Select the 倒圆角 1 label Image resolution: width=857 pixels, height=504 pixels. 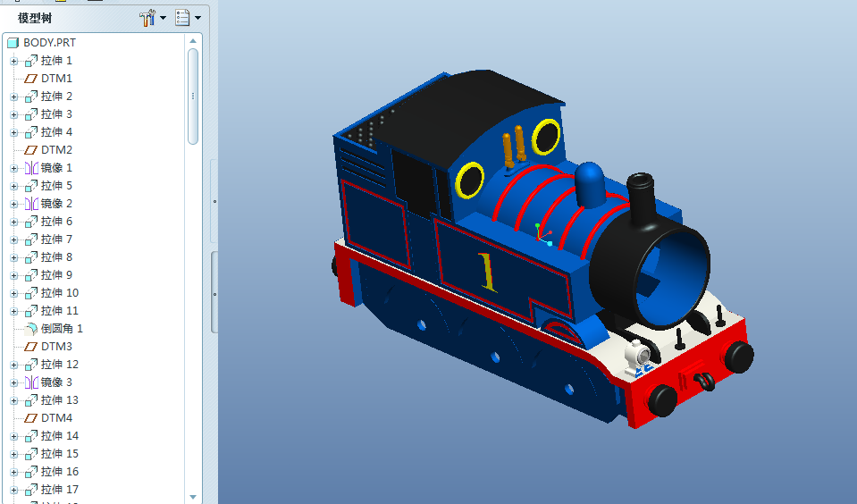(62, 329)
